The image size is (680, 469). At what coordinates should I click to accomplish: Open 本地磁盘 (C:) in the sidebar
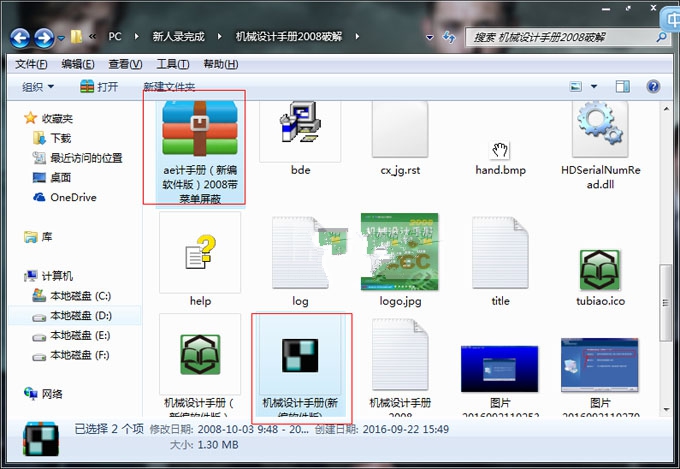pos(81,296)
